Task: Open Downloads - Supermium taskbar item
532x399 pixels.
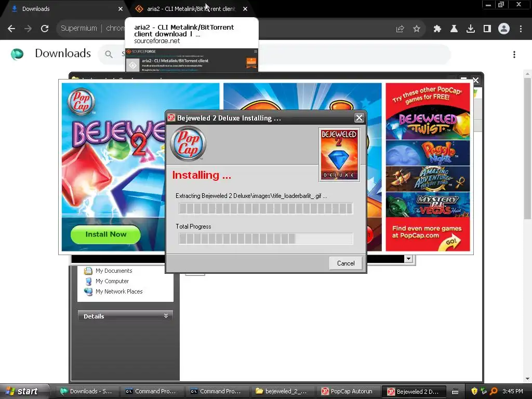Action: tap(87, 392)
